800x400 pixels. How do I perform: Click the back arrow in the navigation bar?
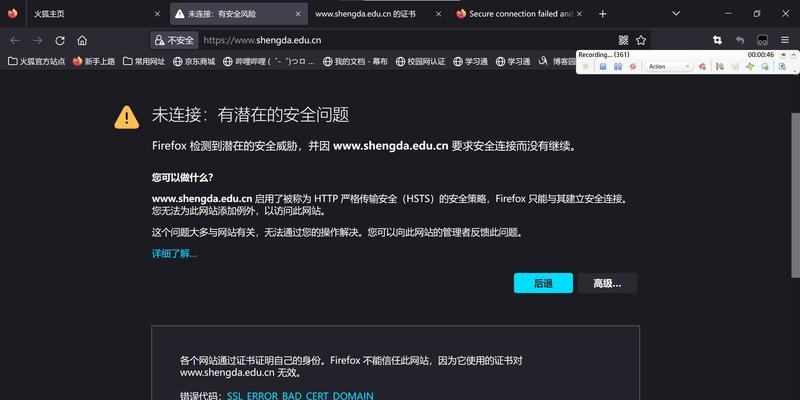click(x=15, y=40)
